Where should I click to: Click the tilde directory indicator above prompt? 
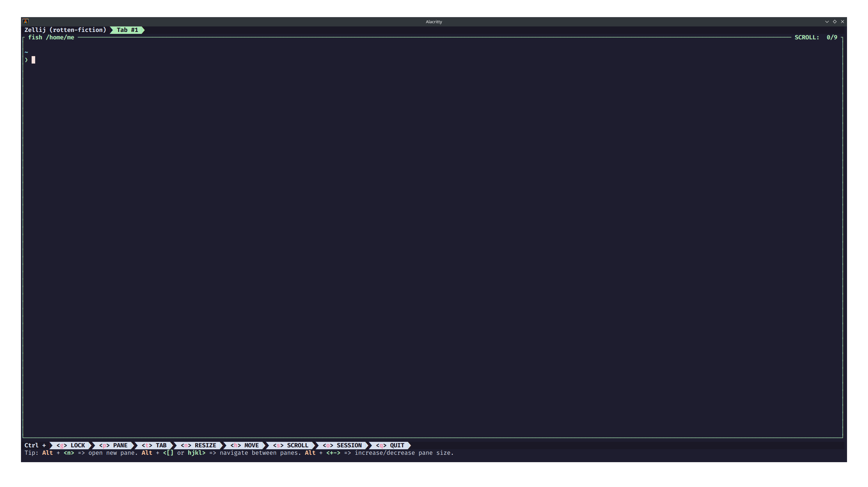tap(26, 52)
